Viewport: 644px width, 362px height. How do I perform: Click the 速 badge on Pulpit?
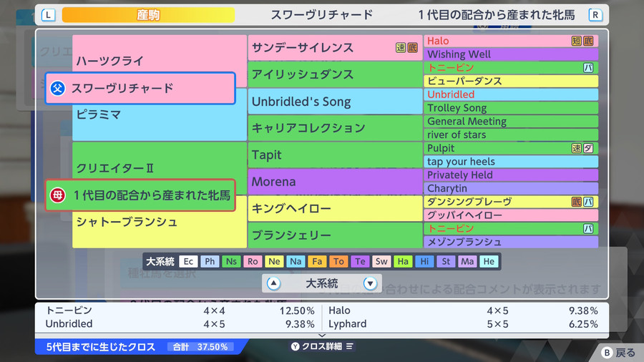click(577, 148)
